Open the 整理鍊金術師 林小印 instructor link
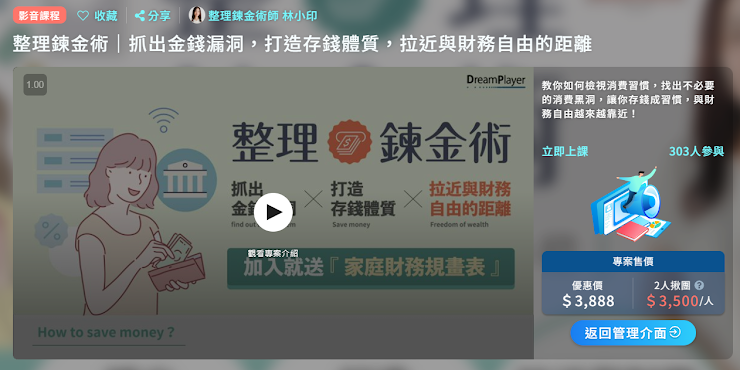This screenshot has width=740, height=370. click(262, 16)
